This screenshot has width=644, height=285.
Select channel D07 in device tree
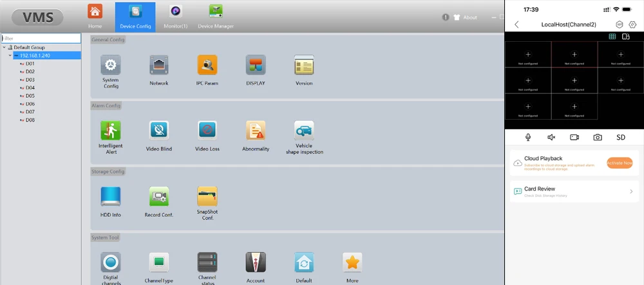coord(30,112)
